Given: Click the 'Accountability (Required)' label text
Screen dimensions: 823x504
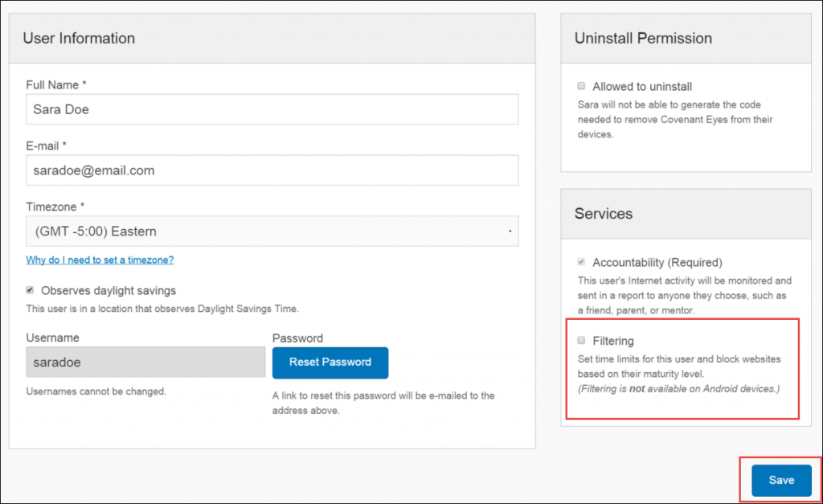Looking at the screenshot, I should [x=657, y=263].
